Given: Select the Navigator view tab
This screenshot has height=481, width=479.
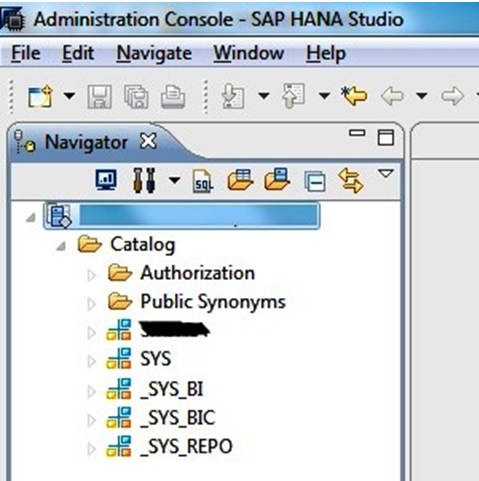Looking at the screenshot, I should click(86, 143).
